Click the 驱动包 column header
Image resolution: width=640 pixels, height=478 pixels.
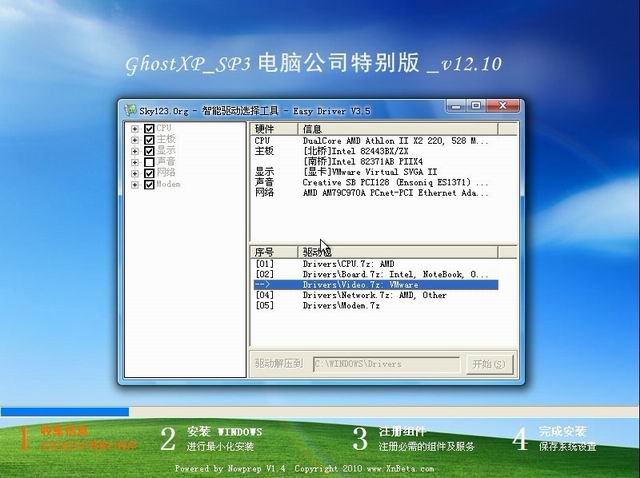(x=398, y=252)
